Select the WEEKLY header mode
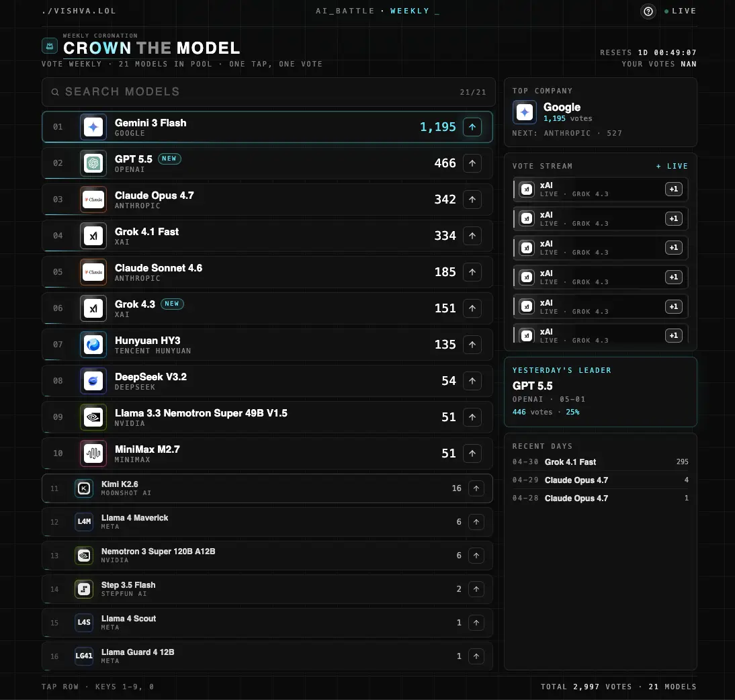This screenshot has height=700, width=735. click(410, 11)
